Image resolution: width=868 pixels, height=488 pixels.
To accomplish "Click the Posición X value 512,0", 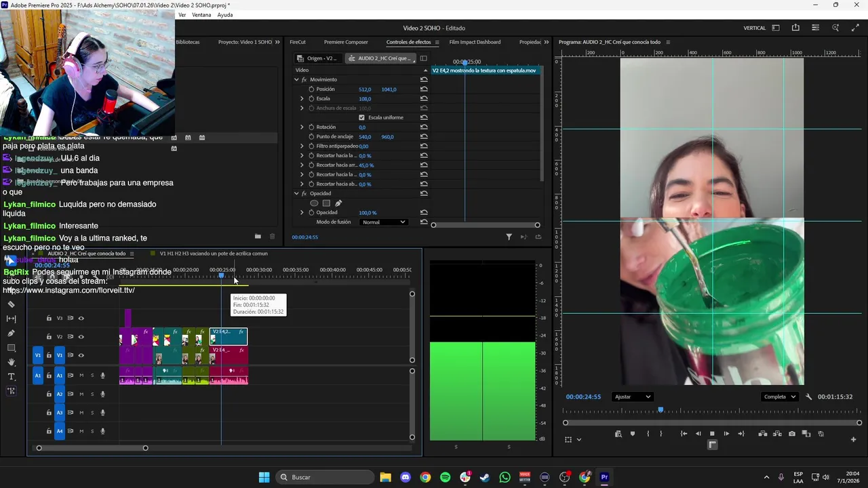I will coord(365,89).
